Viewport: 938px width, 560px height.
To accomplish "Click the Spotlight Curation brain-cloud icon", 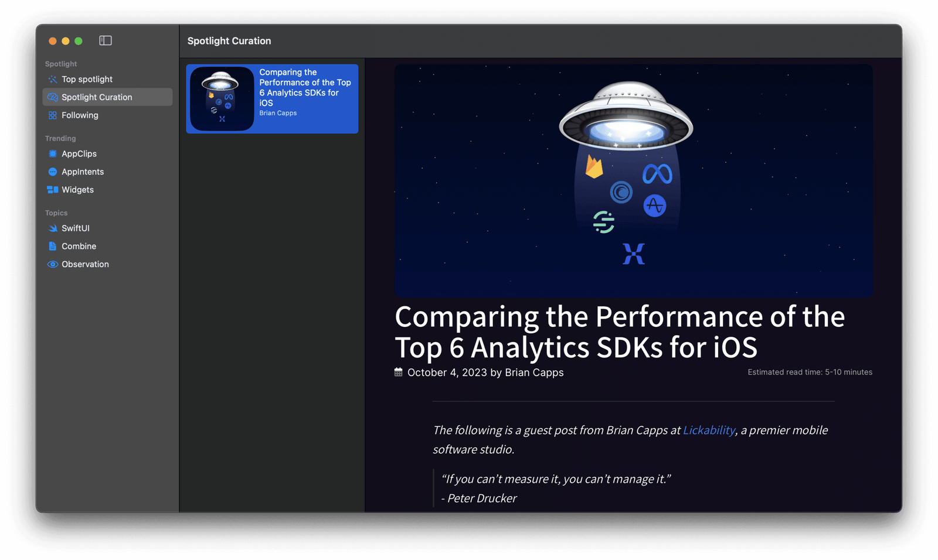I will [52, 97].
